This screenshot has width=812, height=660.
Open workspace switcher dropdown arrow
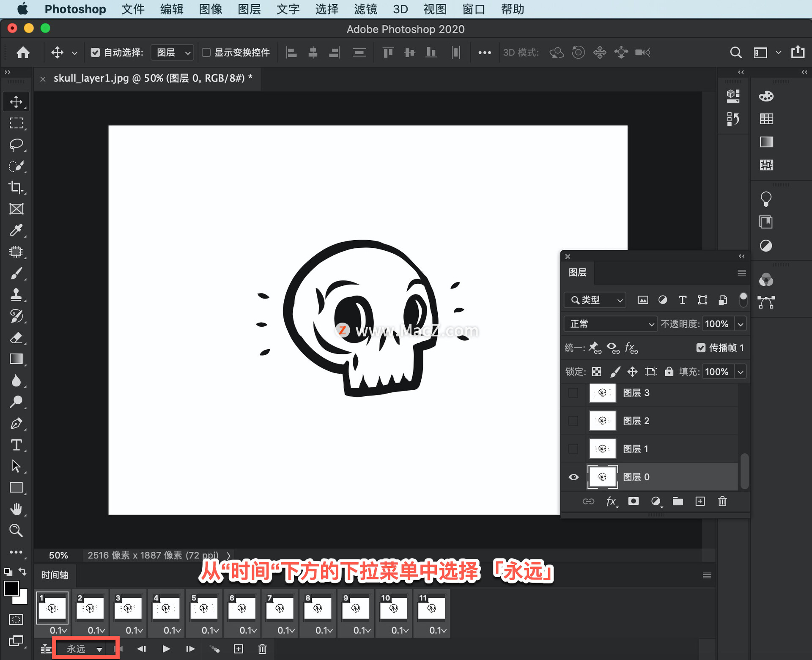coord(778,52)
